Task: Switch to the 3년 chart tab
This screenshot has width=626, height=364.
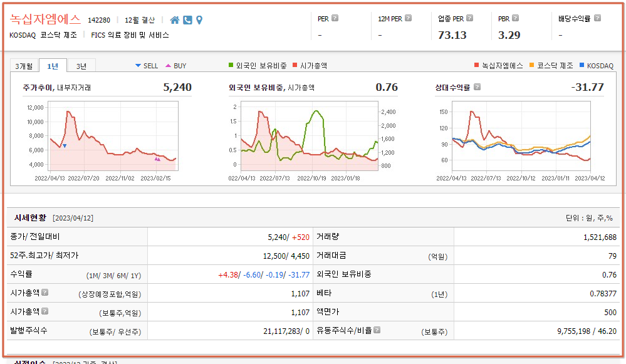Action: coord(81,66)
